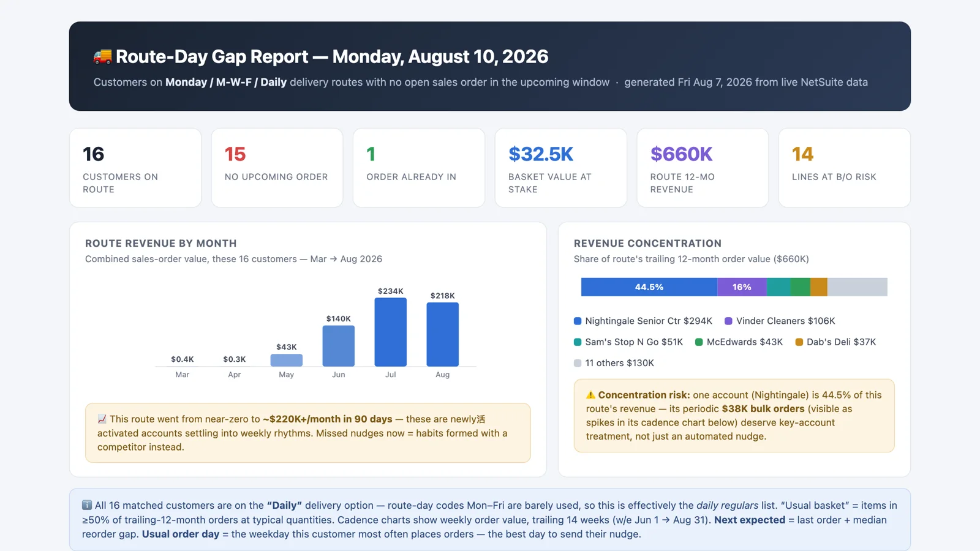Viewport: 980px width, 551px height.
Task: Open the $660K Route 12-Mo Revenue card
Action: coord(703,168)
